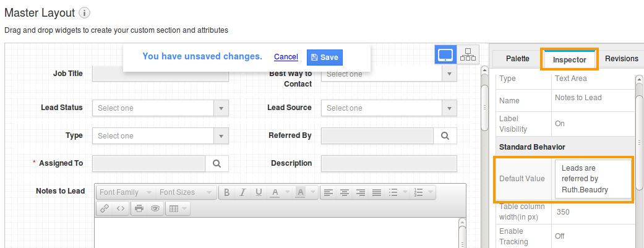Click Table column width value 350
Screen dimensions: 644x248
click(x=563, y=212)
